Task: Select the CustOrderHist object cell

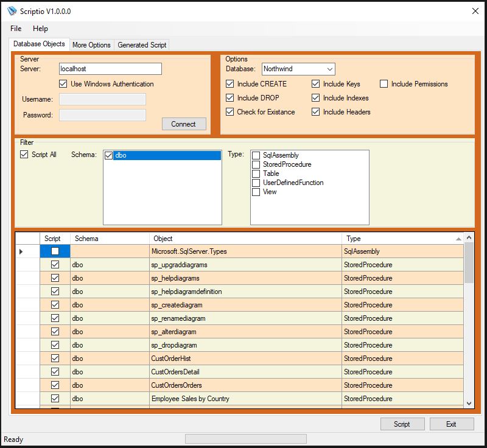Action: [245, 359]
